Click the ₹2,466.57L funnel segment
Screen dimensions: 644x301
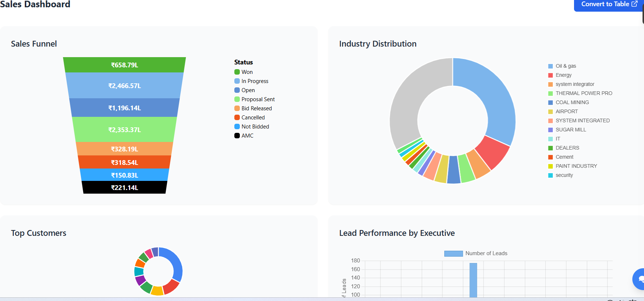[x=124, y=86]
